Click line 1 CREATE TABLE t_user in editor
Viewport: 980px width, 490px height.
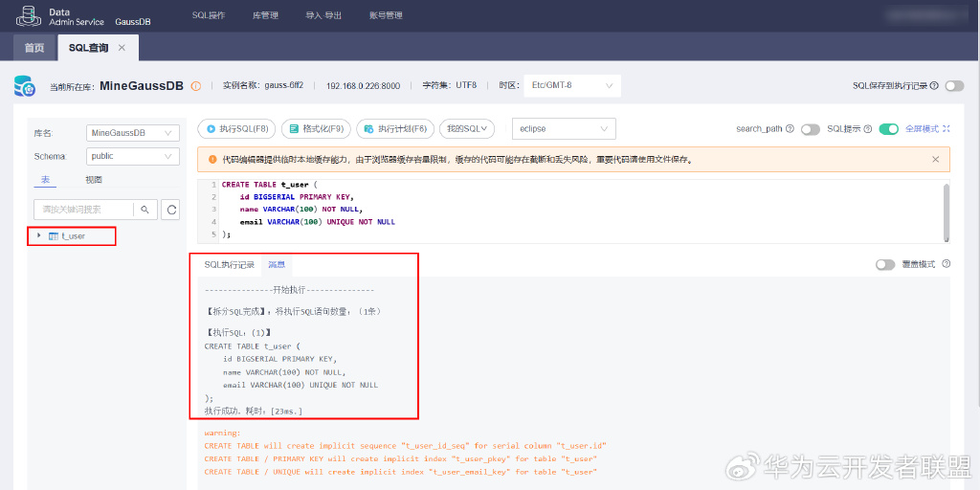[269, 185]
